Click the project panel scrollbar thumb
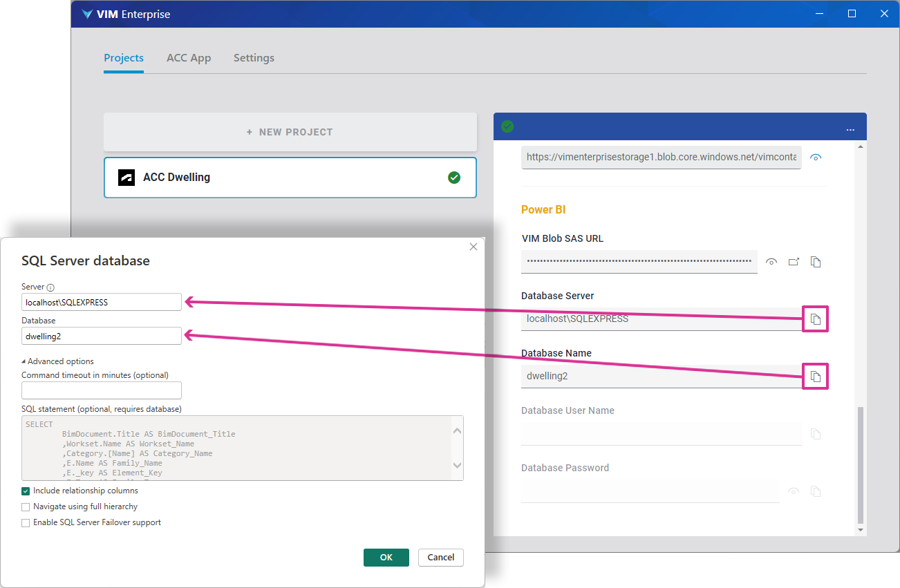The width and height of the screenshot is (900, 588). tap(861, 464)
